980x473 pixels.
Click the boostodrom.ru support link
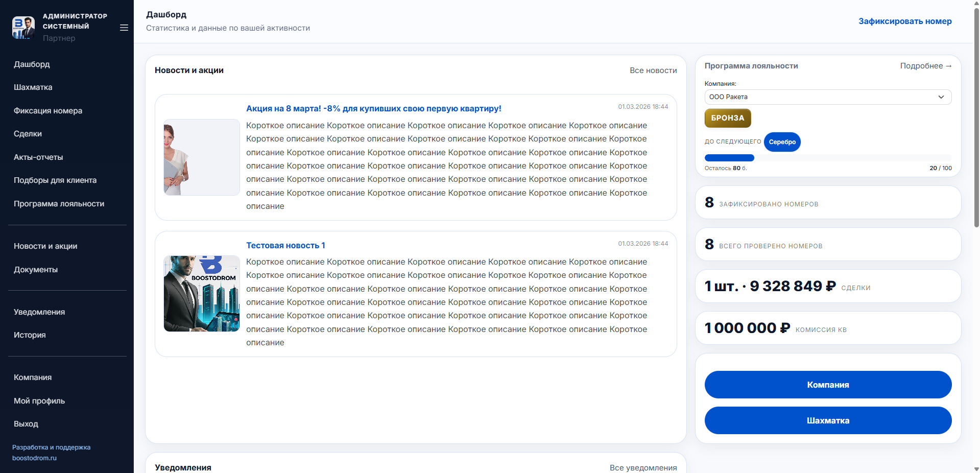click(35, 458)
